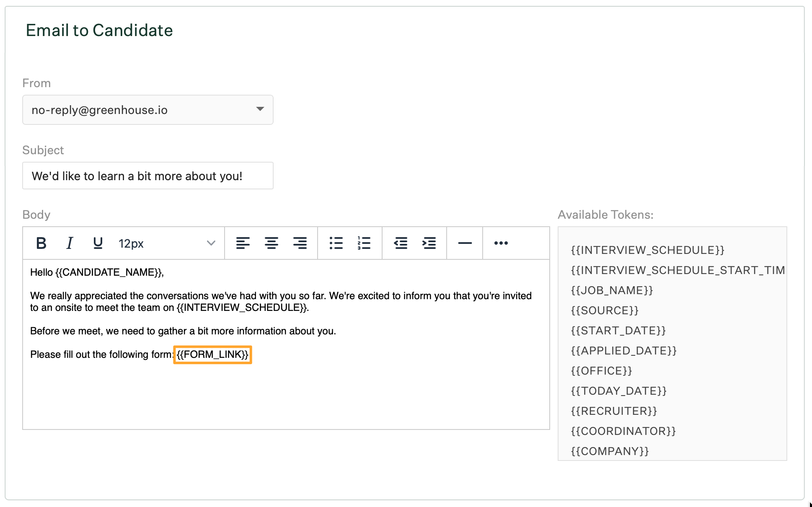Select the {{RECRUITER}} token
812x507 pixels.
click(x=614, y=411)
